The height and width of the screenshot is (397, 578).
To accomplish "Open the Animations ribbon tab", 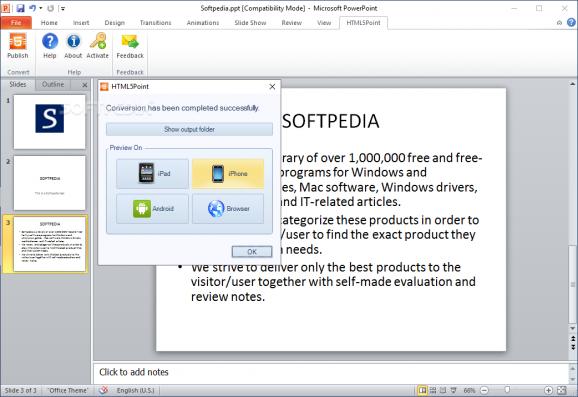I will click(x=203, y=23).
